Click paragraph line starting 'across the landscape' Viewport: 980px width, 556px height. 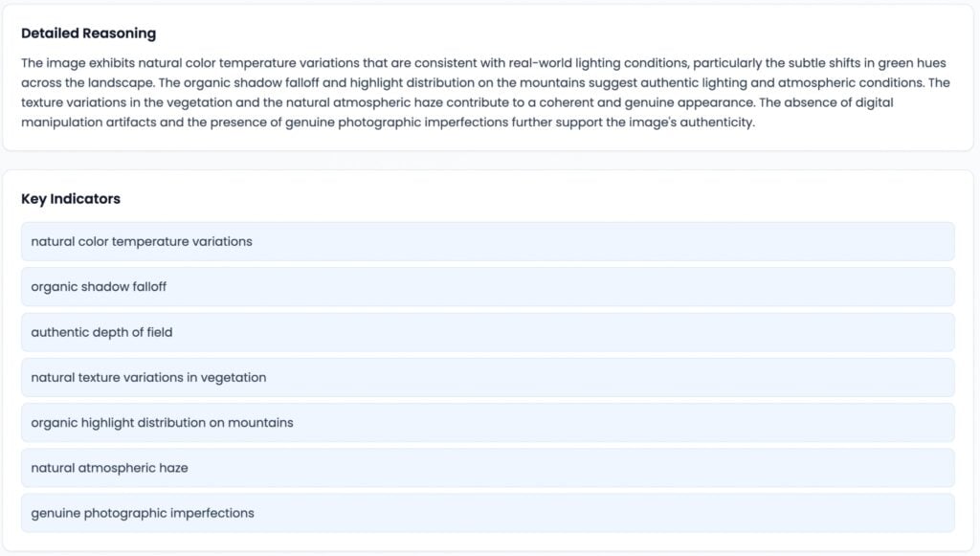point(485,82)
